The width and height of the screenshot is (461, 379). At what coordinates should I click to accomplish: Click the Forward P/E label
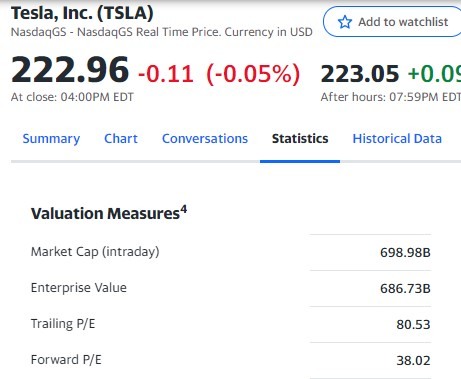pyautogui.click(x=66, y=360)
